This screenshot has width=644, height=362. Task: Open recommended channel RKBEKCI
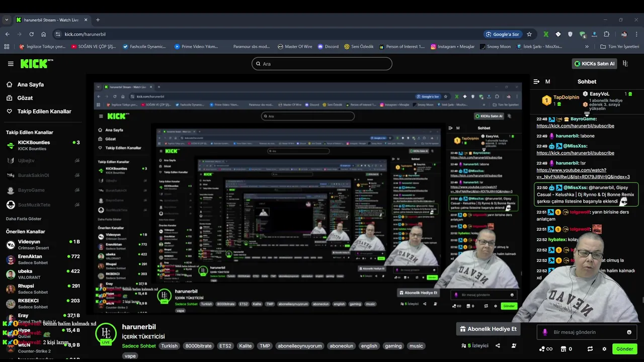[42, 303]
